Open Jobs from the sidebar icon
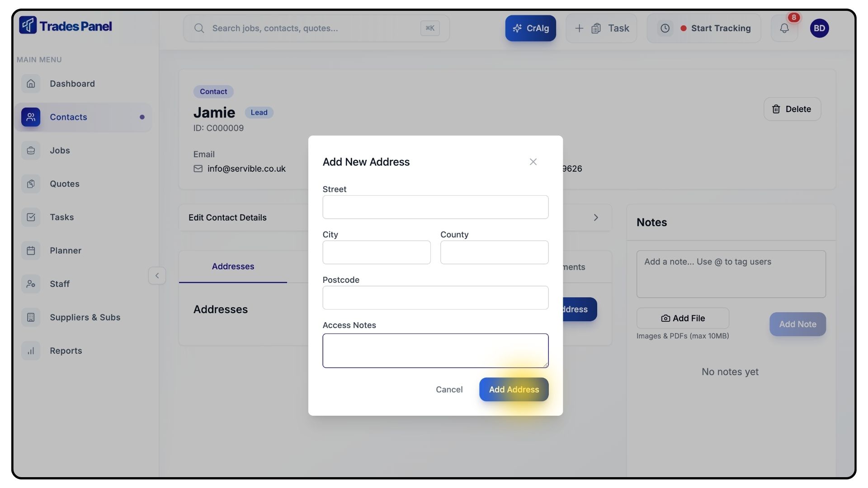 pos(31,150)
